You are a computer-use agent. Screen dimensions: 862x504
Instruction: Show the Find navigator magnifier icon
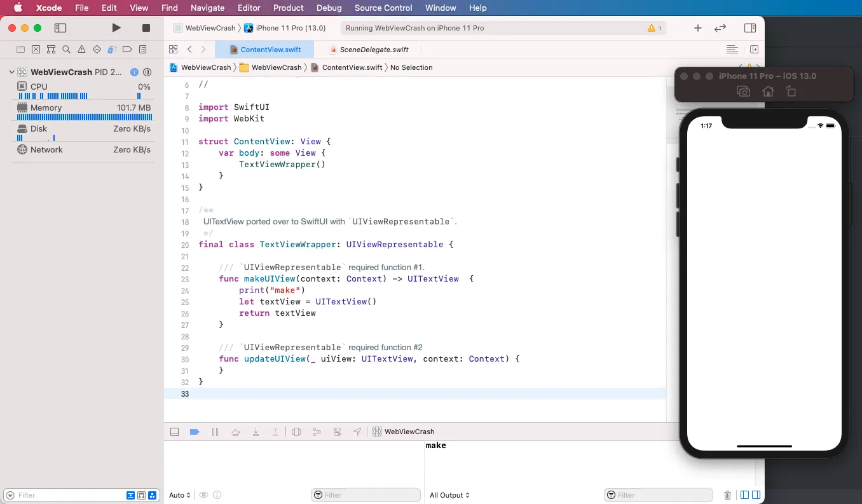tap(66, 49)
